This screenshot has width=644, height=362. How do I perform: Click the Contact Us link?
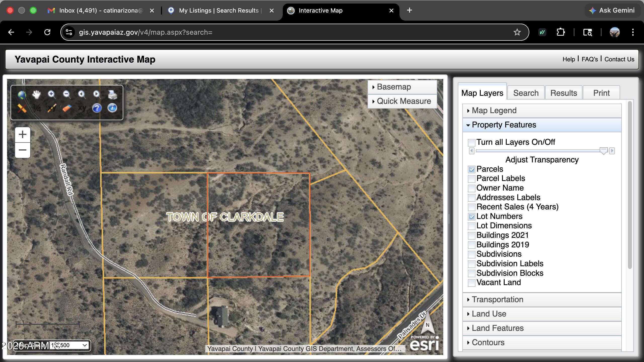pos(619,59)
